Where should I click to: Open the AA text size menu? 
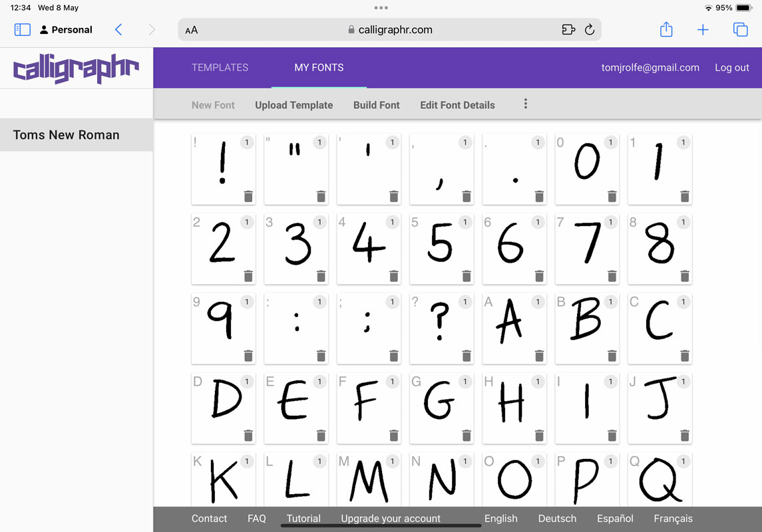point(192,30)
